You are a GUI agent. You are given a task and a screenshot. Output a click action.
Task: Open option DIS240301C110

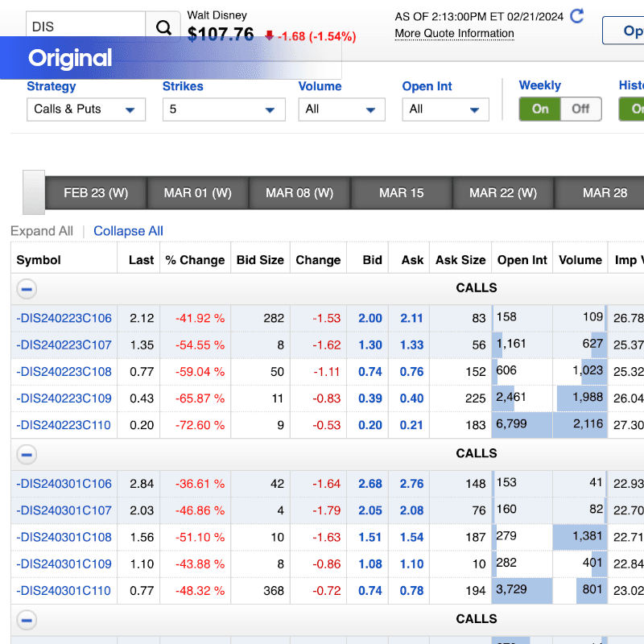(x=64, y=591)
